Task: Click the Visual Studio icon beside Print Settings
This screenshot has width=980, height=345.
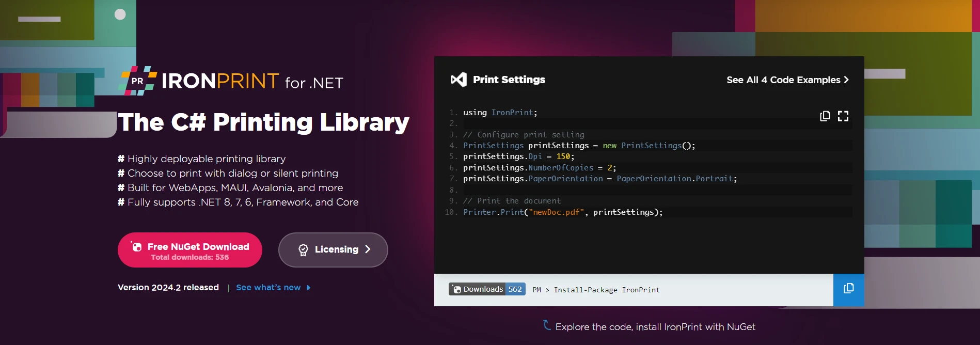Action: coord(459,80)
